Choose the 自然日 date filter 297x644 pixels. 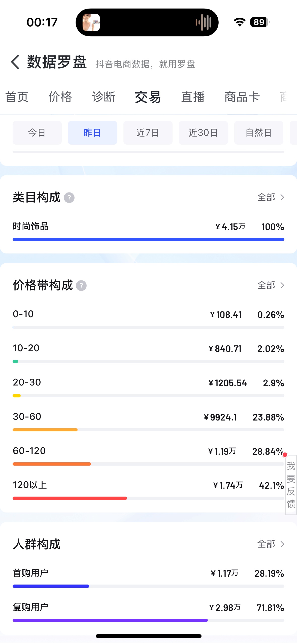(x=259, y=133)
